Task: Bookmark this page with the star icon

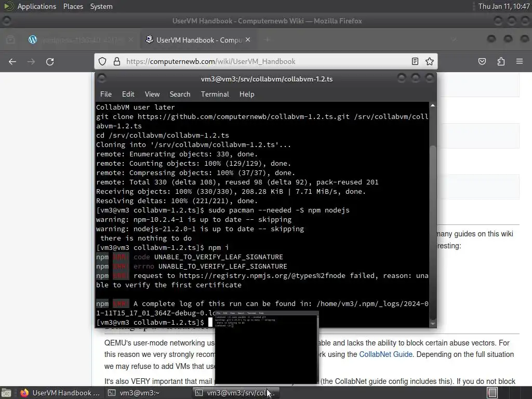Action: [x=430, y=61]
